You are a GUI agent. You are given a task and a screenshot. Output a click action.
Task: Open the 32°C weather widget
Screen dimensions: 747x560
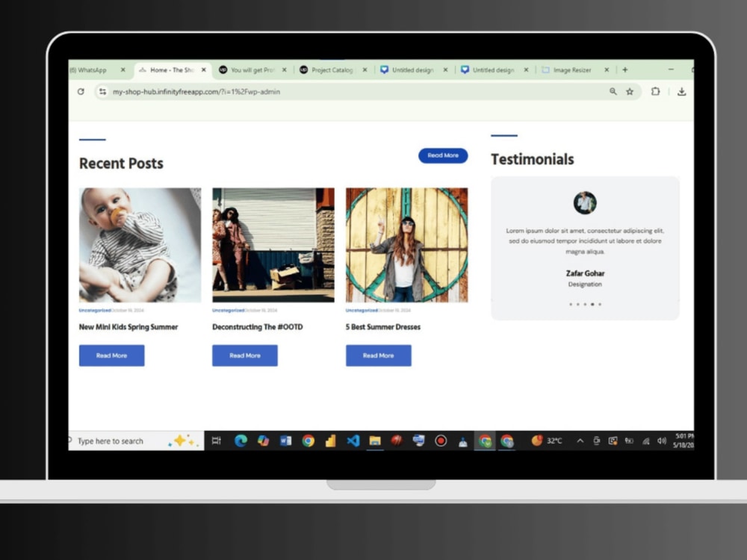tap(547, 441)
